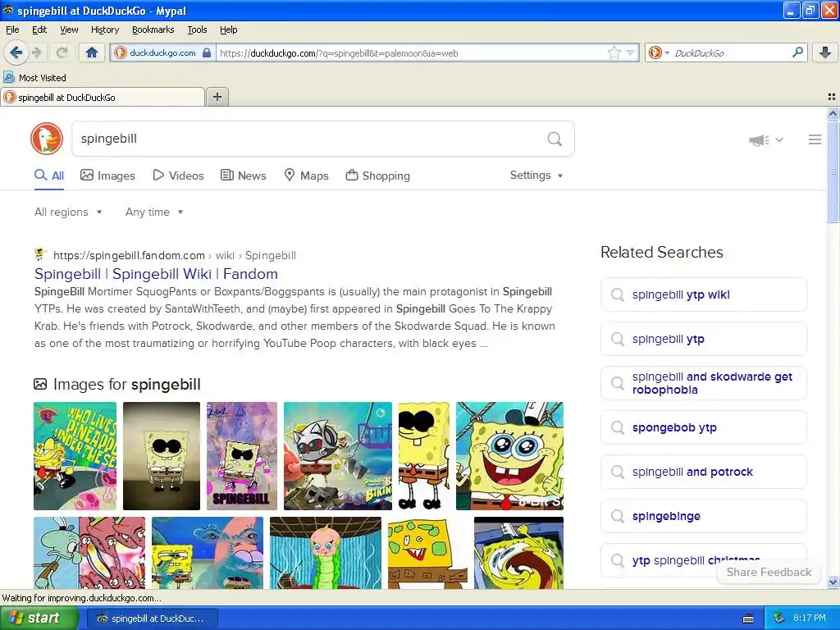Viewport: 840px width, 630px height.
Task: Open the smiling SpongeBob pirate hat thumbnail
Action: pos(509,456)
